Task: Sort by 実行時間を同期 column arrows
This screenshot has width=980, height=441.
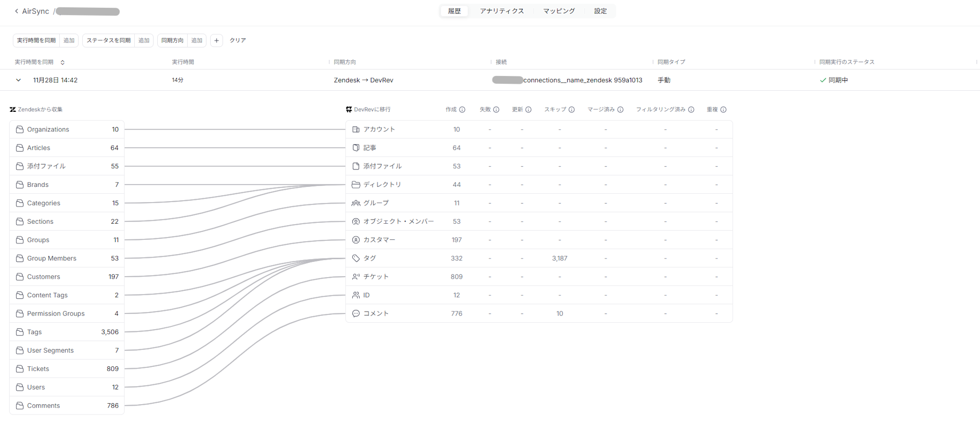Action: [x=63, y=62]
